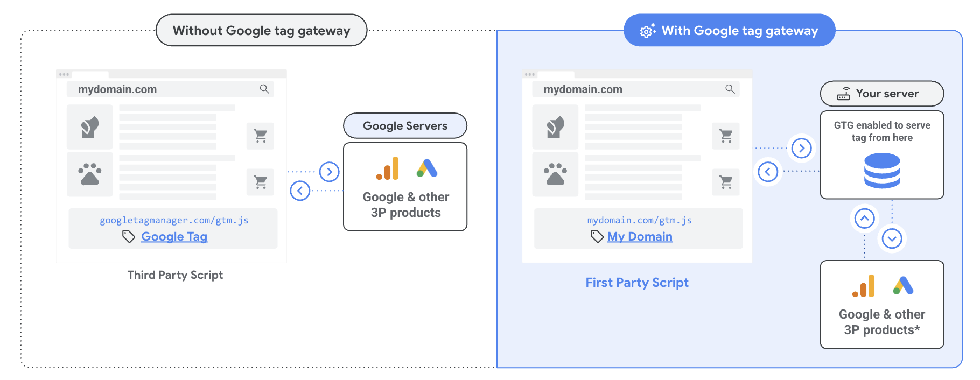Click the search magnifier in right mydomain.com bar
Screen dimensions: 980x380
pyautogui.click(x=730, y=89)
